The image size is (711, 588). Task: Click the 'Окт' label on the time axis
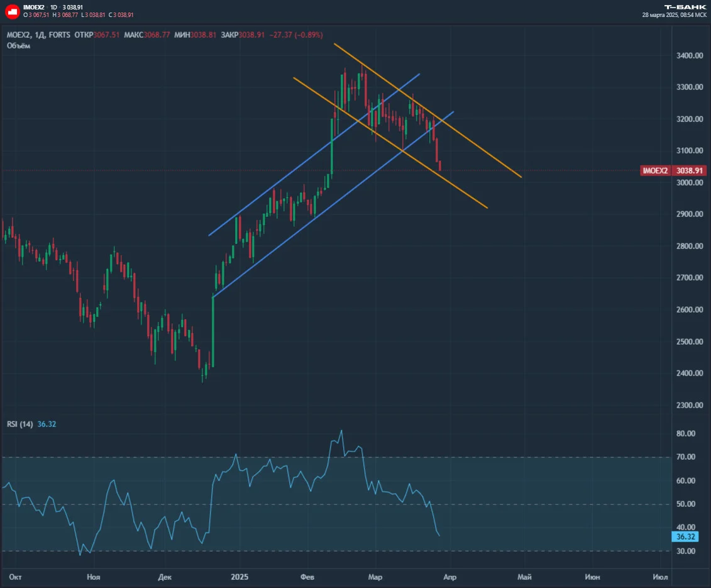click(16, 577)
